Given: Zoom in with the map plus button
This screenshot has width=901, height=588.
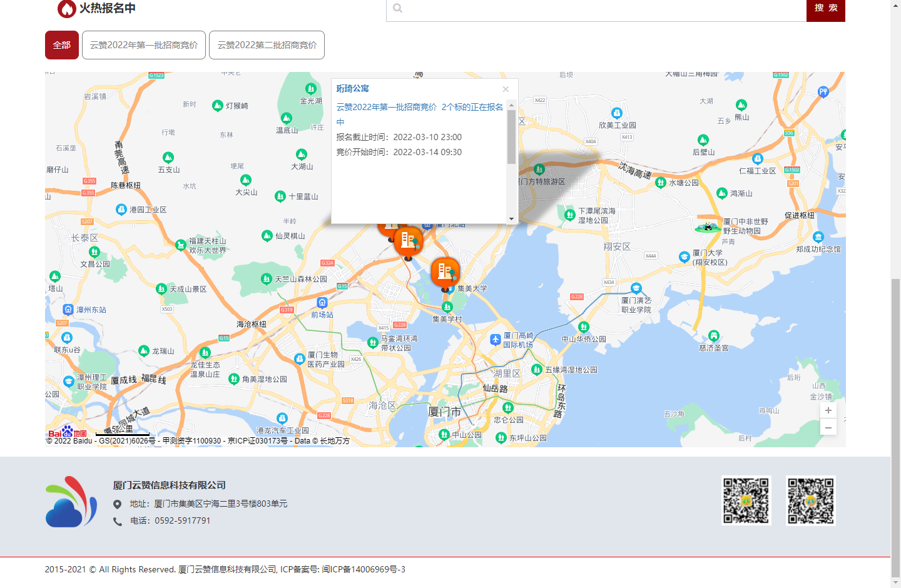Looking at the screenshot, I should 828,410.
